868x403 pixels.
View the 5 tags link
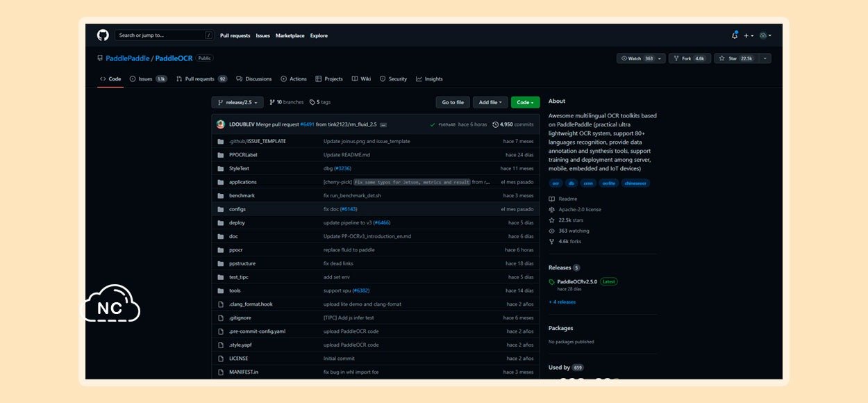320,102
